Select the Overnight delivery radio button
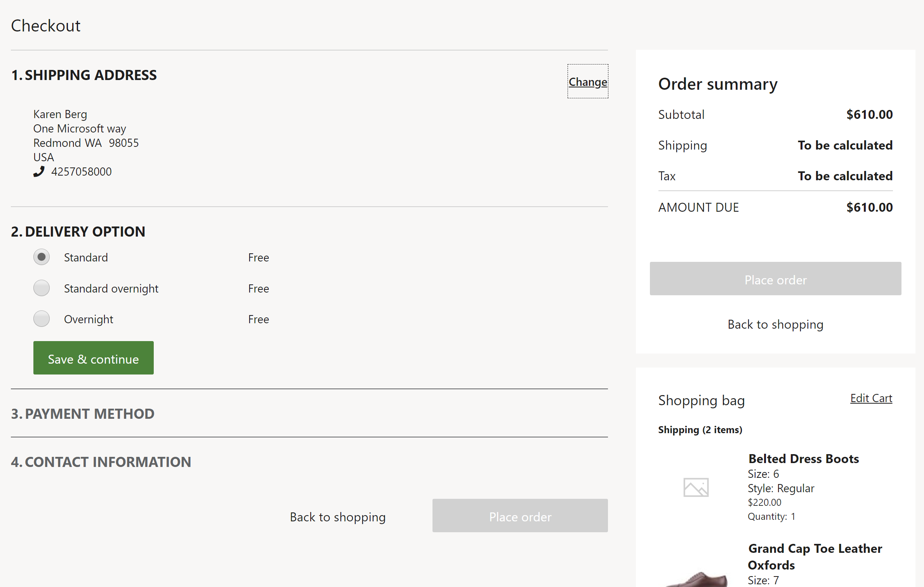This screenshot has width=924, height=587. click(42, 319)
